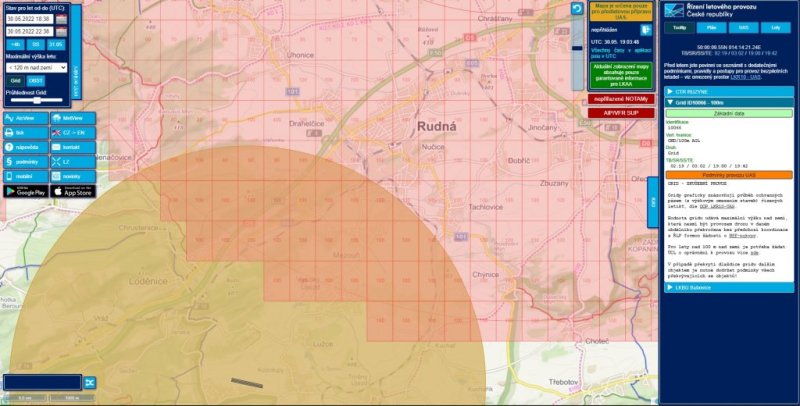
Task: Click the start date-time field 30.05.2022 18:38
Action: click(30, 19)
